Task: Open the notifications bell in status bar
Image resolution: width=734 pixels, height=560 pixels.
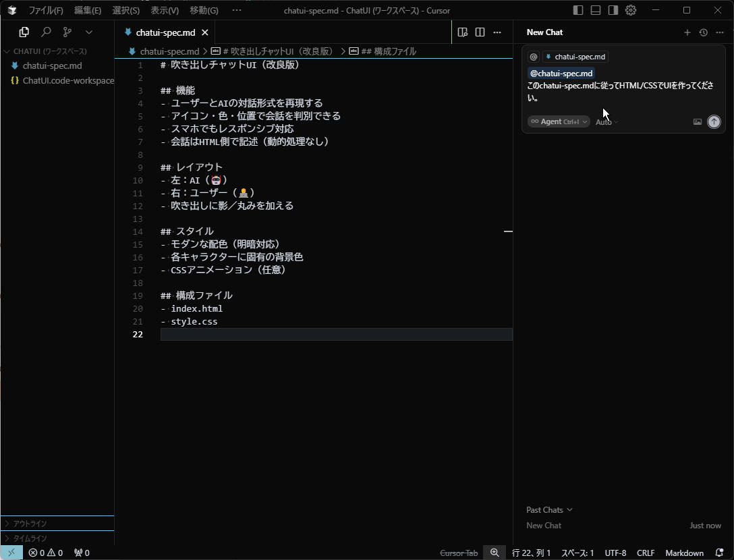Action: tap(719, 553)
